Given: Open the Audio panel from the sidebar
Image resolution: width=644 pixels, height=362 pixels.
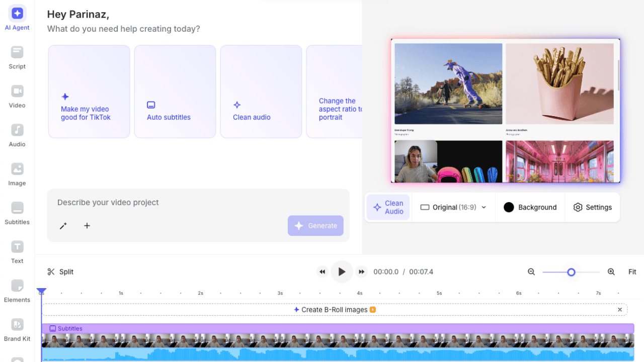Looking at the screenshot, I should point(17,135).
